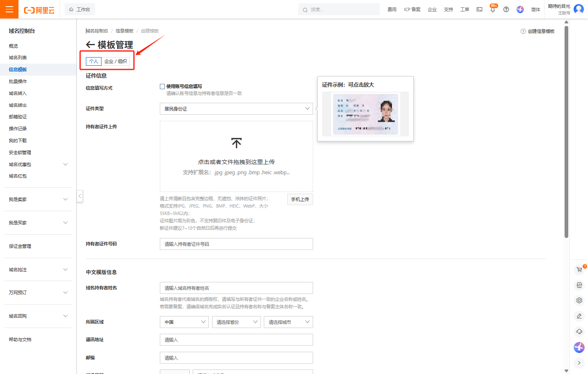This screenshot has height=374, width=588.
Task: Enlarge the ID card example image
Action: click(365, 114)
